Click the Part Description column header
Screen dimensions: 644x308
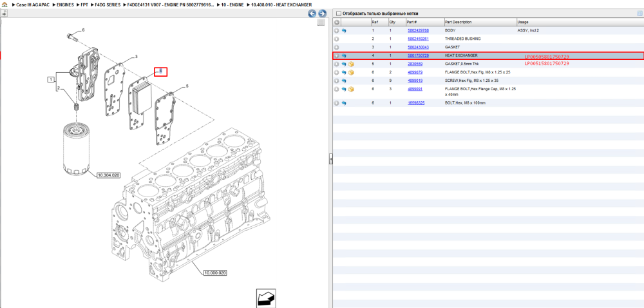[459, 22]
